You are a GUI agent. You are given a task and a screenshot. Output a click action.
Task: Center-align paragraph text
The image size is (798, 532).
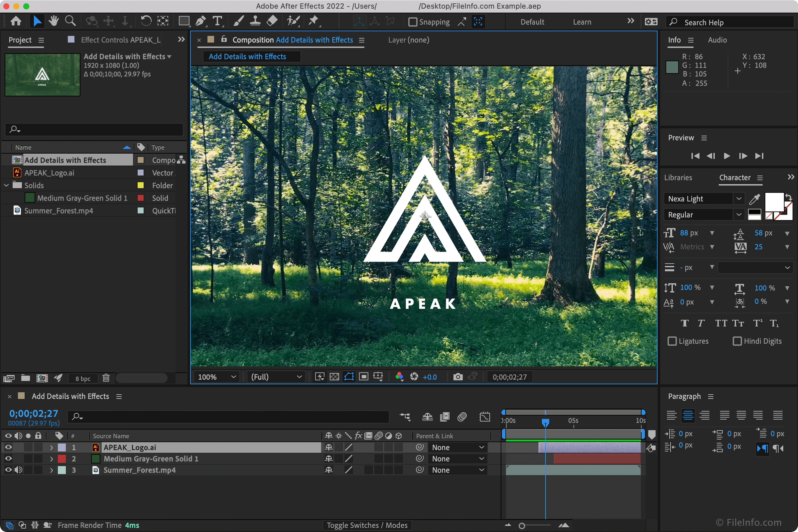688,415
